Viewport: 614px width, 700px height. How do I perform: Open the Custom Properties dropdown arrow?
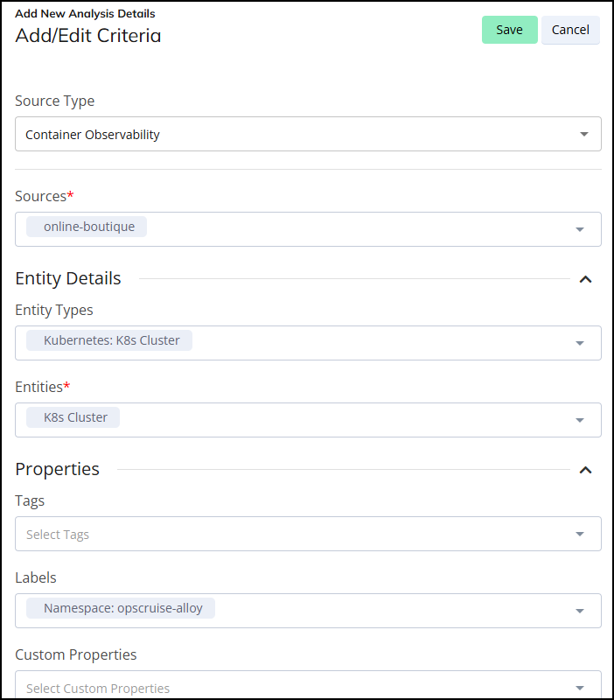579,688
